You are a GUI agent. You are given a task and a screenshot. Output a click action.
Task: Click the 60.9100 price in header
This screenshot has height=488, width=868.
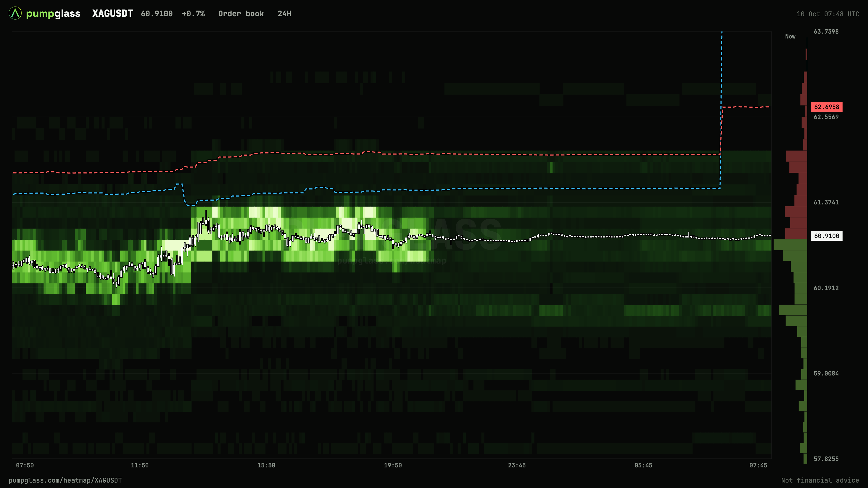click(x=157, y=14)
